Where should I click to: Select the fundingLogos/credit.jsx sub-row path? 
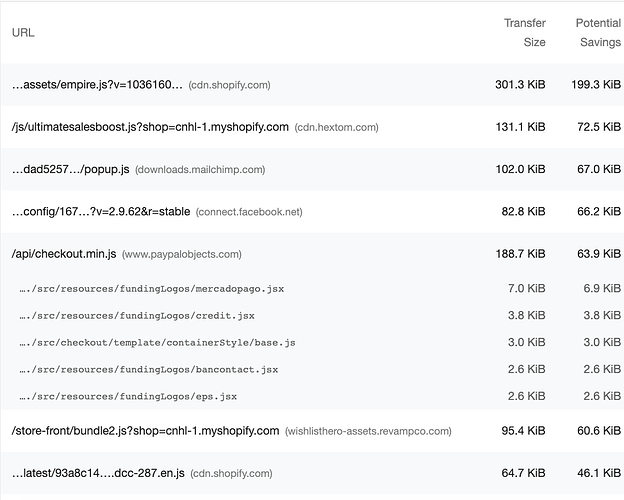pos(137,316)
